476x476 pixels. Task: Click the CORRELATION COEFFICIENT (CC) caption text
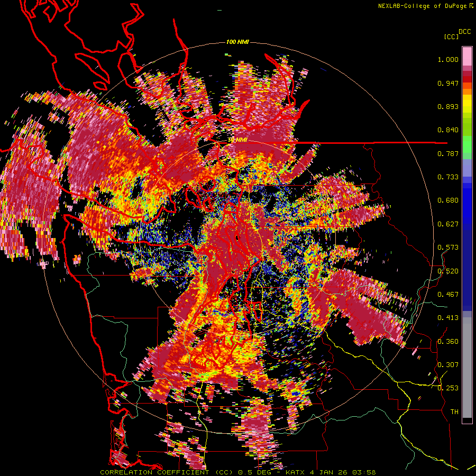click(x=167, y=472)
